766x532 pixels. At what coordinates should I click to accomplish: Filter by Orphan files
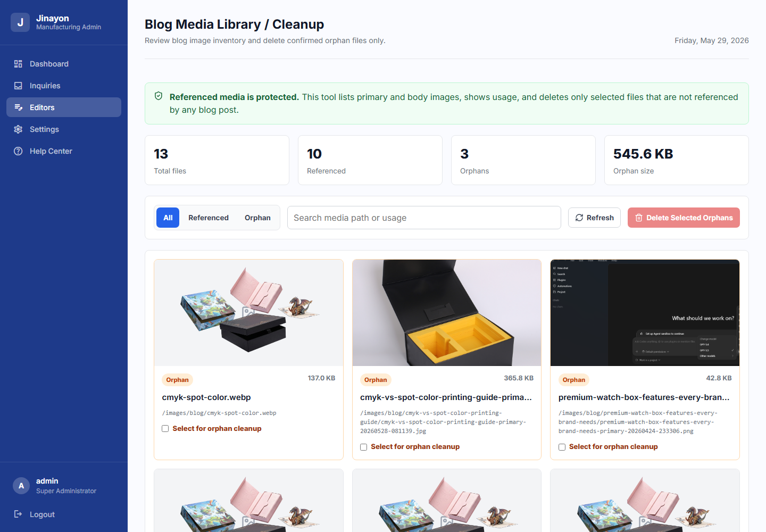pyautogui.click(x=257, y=218)
